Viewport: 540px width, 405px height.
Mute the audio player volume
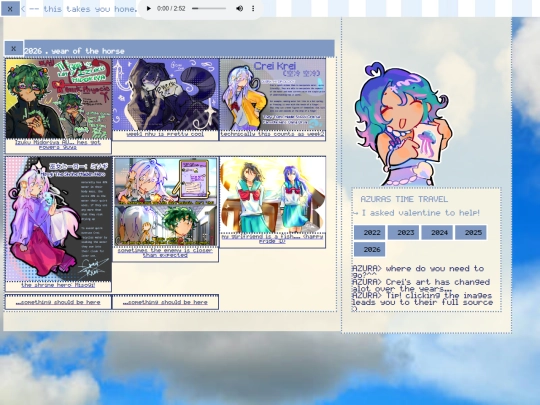pyautogui.click(x=239, y=8)
